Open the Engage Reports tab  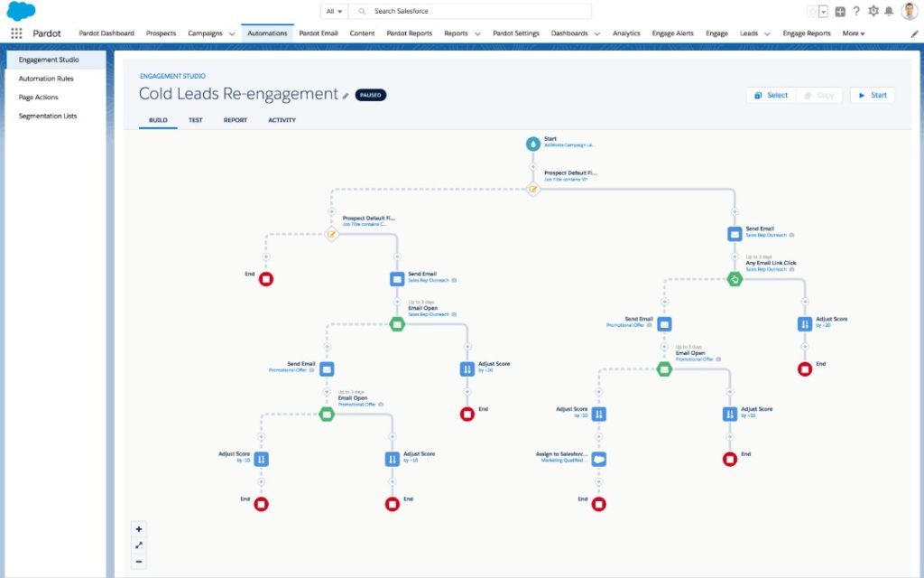[807, 33]
